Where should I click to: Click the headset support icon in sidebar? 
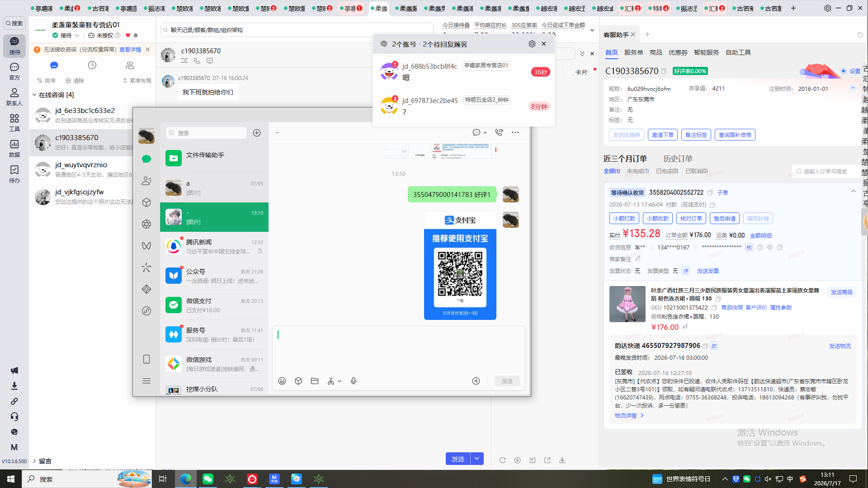[14, 417]
